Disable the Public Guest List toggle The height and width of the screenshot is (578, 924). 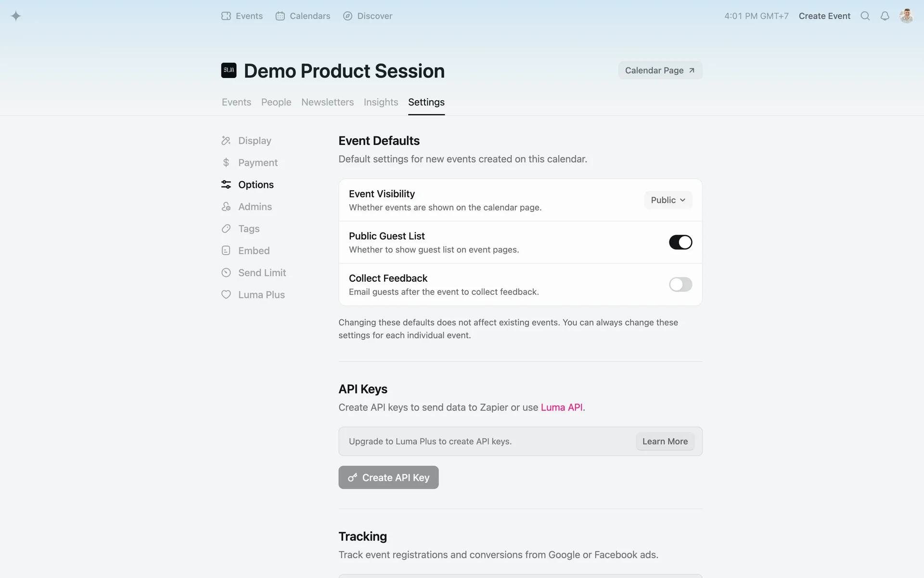(x=680, y=242)
